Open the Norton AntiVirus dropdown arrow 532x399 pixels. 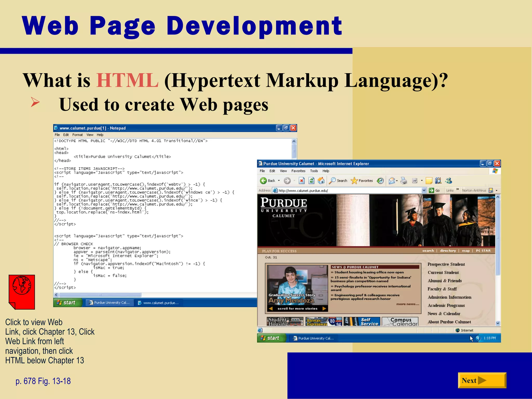coord(496,190)
